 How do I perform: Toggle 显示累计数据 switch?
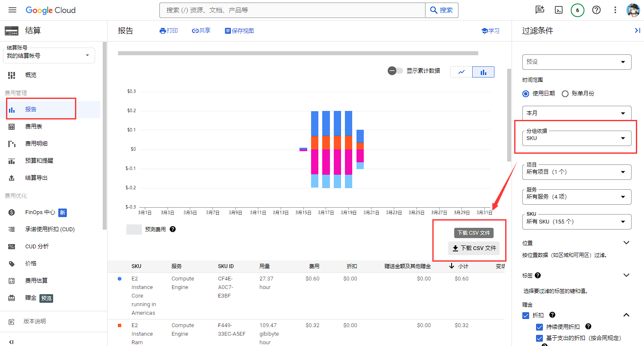(x=395, y=71)
